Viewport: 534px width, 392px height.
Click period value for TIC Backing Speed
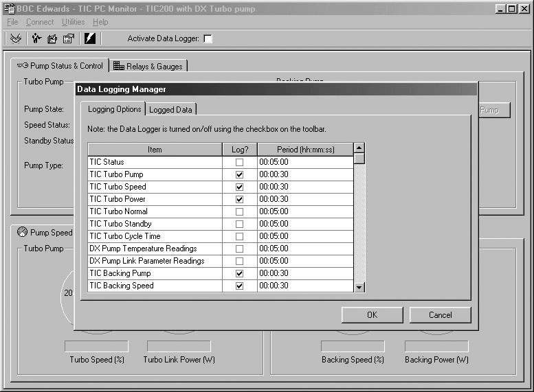pos(305,286)
